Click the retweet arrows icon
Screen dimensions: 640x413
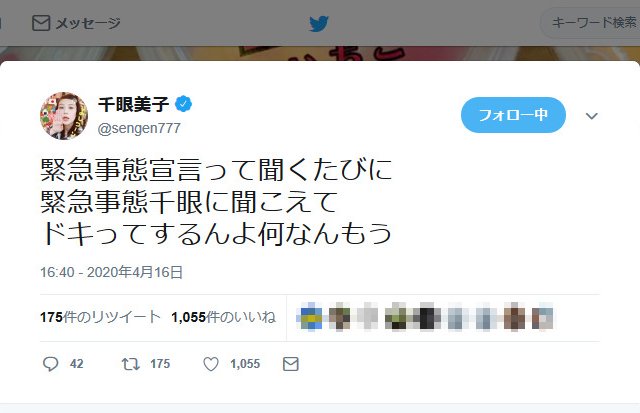pyautogui.click(x=131, y=364)
